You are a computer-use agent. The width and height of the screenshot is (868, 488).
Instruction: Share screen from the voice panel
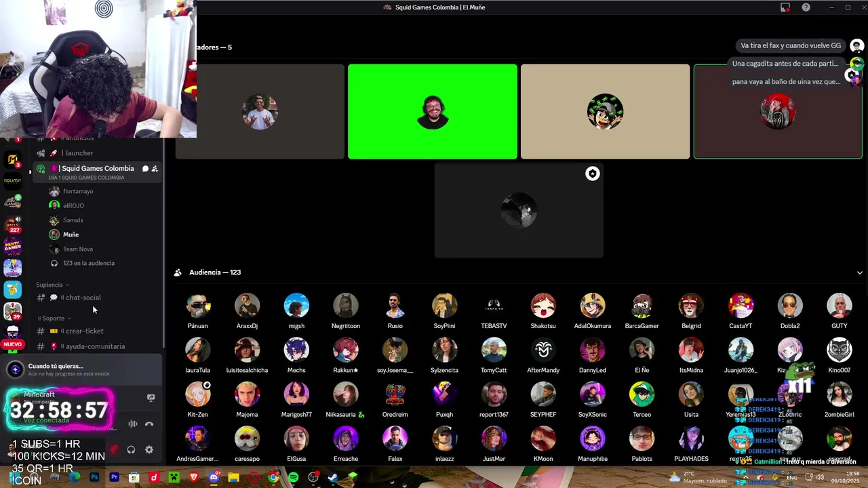coord(151,398)
